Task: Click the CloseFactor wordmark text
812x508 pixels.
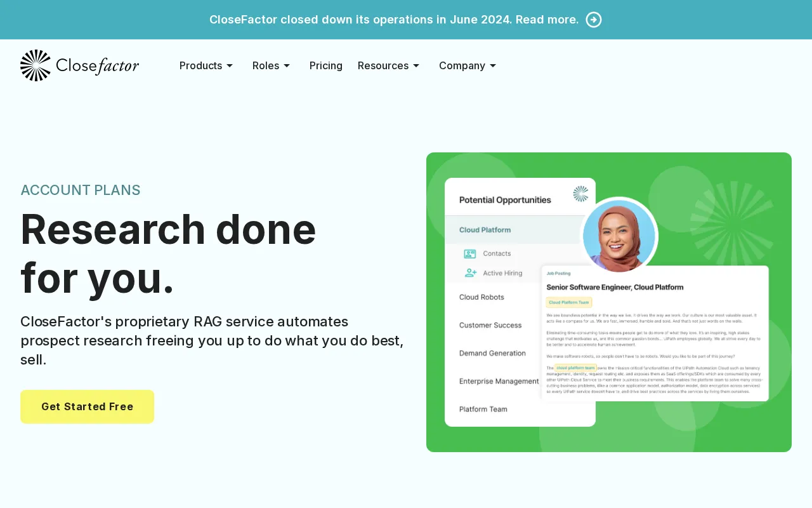Action: (98, 65)
